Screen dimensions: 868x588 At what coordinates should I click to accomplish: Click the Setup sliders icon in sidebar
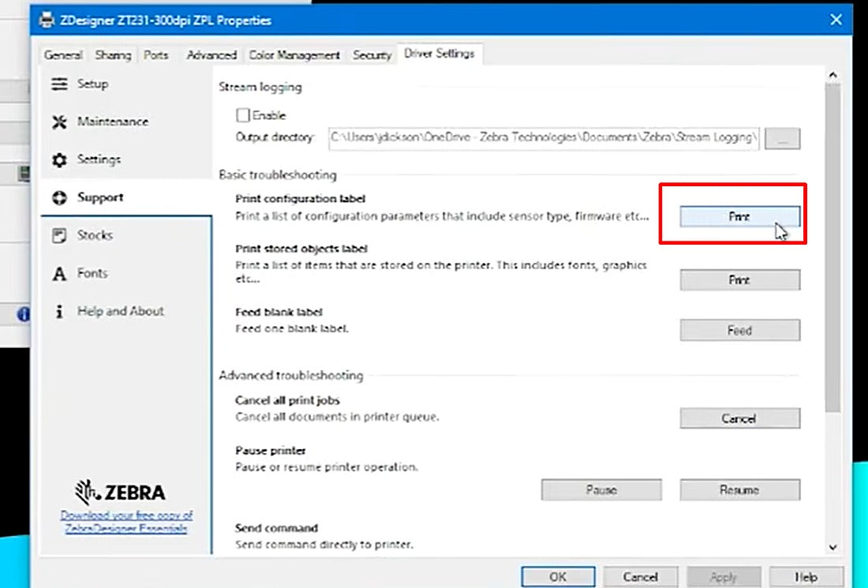pyautogui.click(x=59, y=84)
